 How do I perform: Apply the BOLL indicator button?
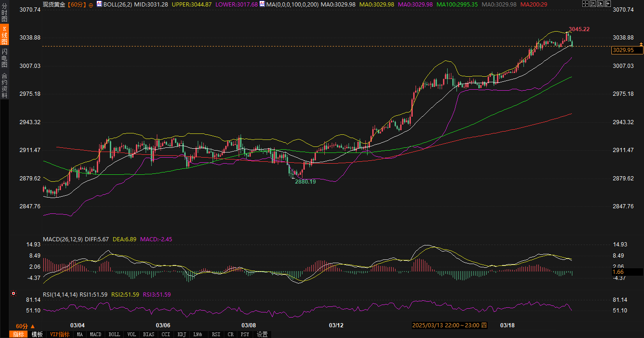click(x=114, y=334)
